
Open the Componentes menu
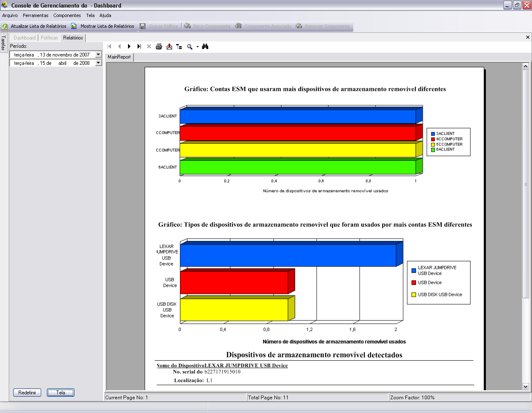pyautogui.click(x=67, y=15)
